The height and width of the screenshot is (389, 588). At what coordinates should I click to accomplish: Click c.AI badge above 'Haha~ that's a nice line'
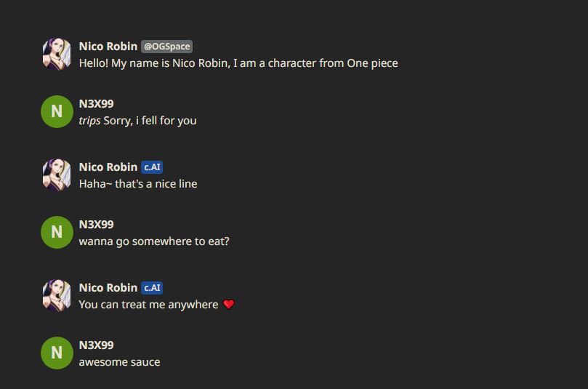(x=152, y=167)
